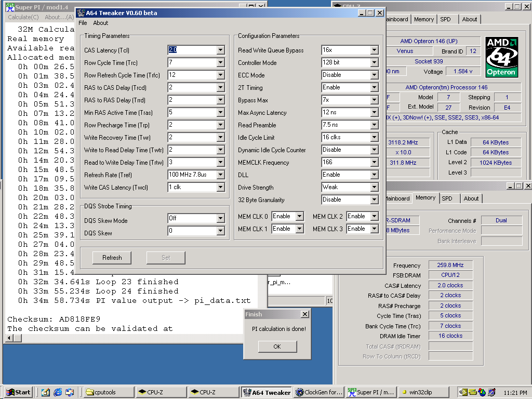Click the Windows Update globe tray icon
Image resolution: width=532 pixels, height=399 pixels.
tap(482, 392)
